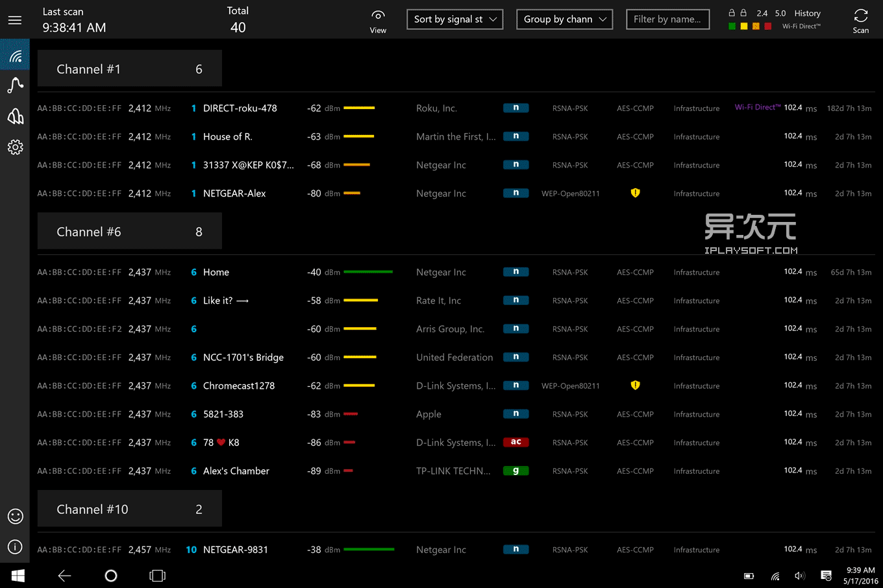
Task: Open the Action Center notifications icon
Action: (827, 576)
